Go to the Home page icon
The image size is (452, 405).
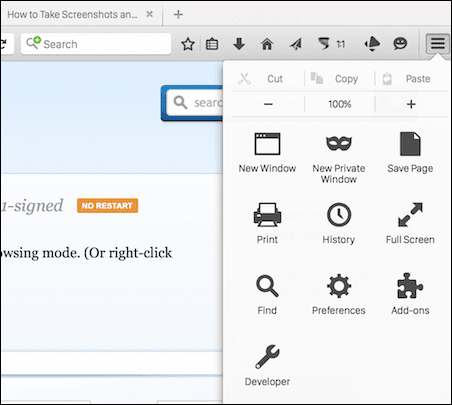tap(267, 44)
